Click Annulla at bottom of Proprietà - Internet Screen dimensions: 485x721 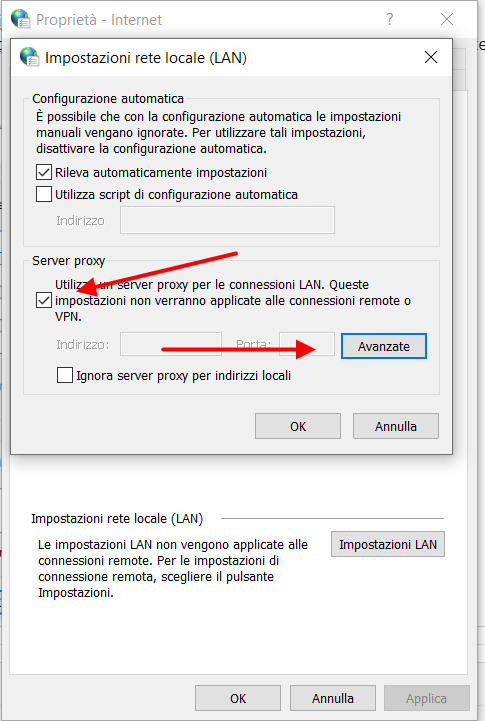333,698
